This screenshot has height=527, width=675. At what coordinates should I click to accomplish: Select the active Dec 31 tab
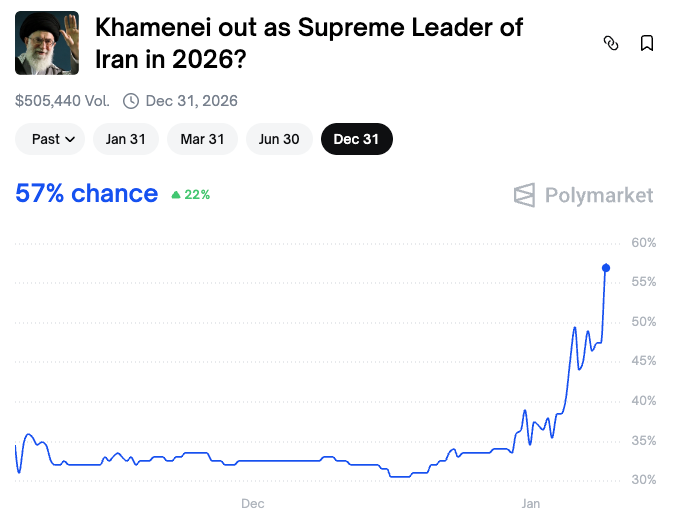tap(356, 139)
